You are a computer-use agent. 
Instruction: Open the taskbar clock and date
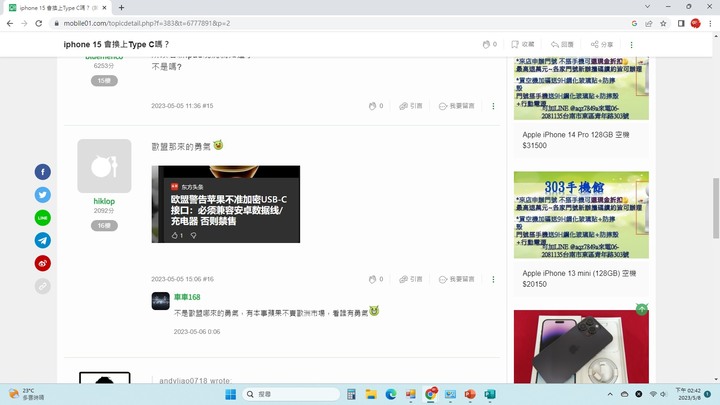click(687, 394)
